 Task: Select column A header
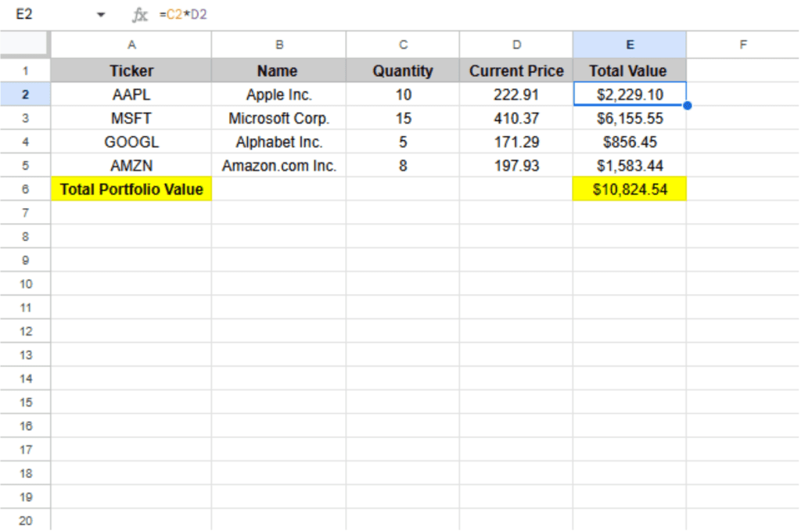pyautogui.click(x=131, y=45)
